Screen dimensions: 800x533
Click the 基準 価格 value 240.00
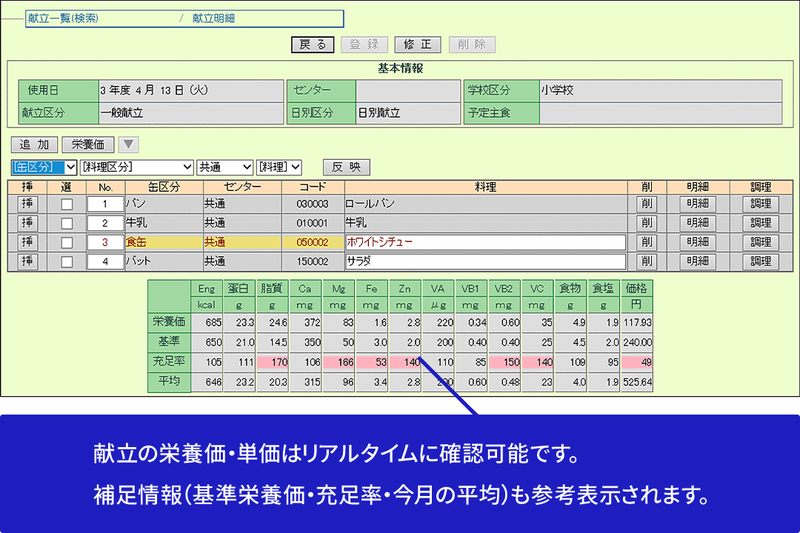click(637, 342)
